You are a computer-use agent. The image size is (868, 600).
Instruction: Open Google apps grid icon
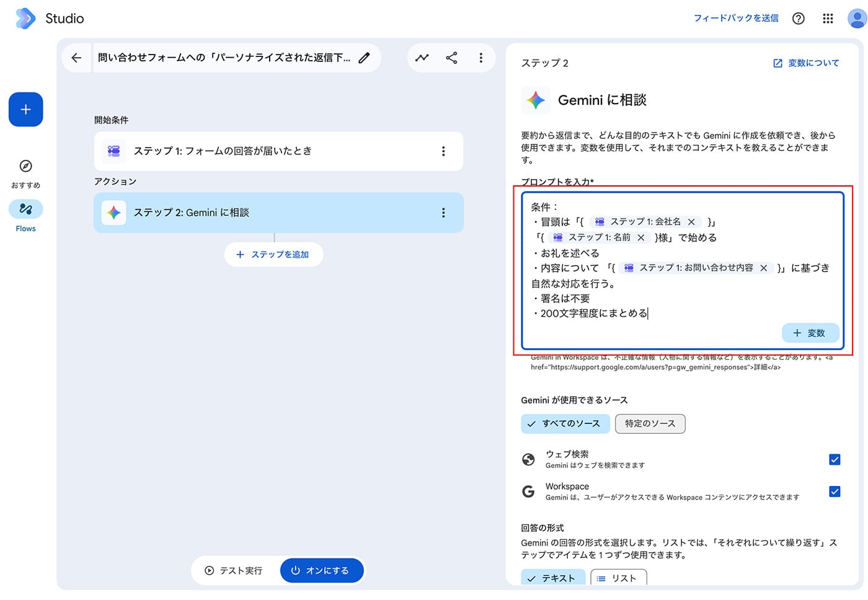(x=828, y=19)
